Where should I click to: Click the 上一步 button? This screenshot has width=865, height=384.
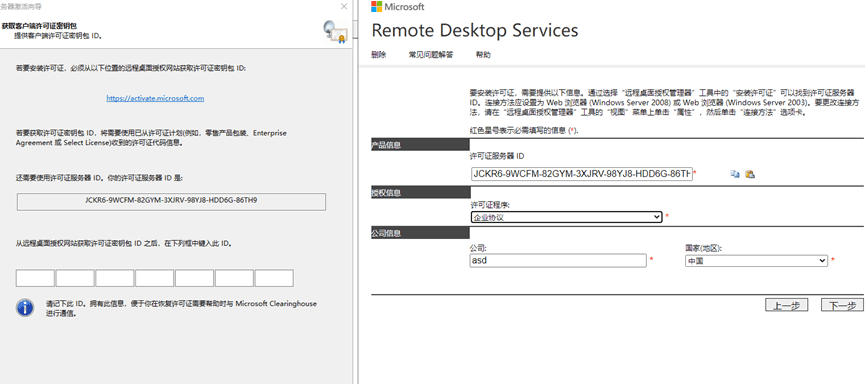(x=786, y=305)
